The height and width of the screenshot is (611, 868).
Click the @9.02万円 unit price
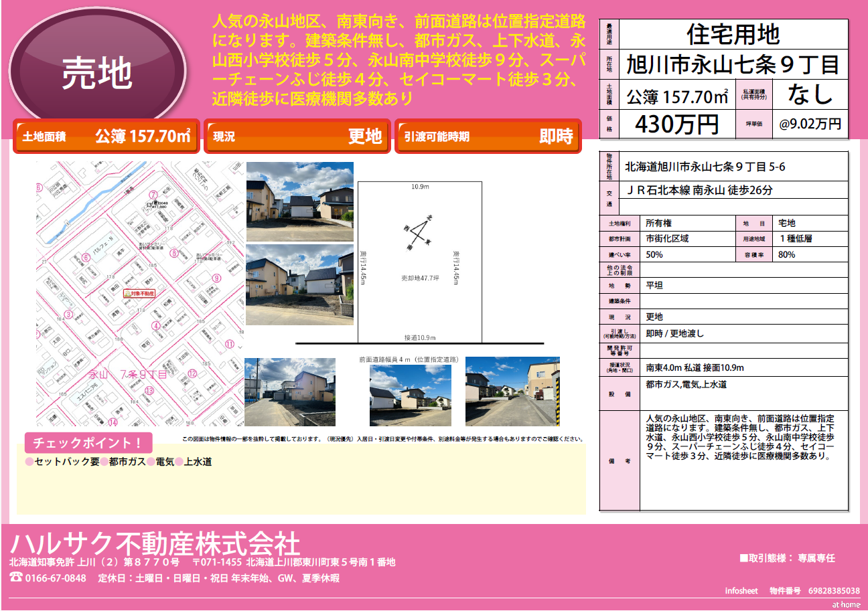pos(810,124)
